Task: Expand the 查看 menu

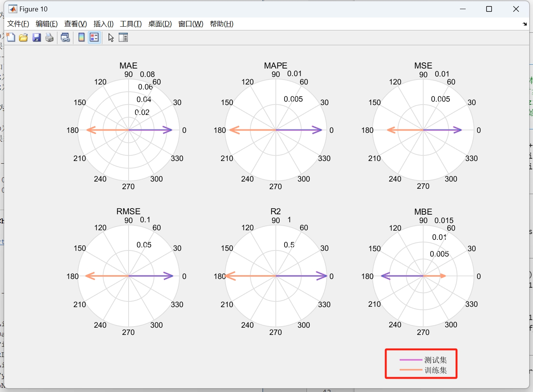Action: click(75, 24)
